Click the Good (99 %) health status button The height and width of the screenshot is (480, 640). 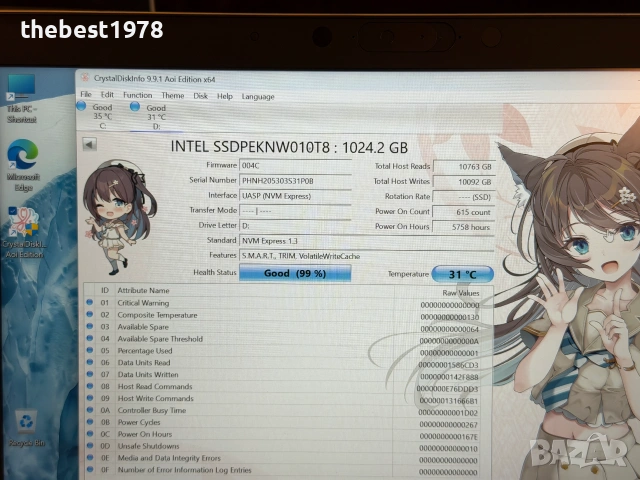coord(295,273)
